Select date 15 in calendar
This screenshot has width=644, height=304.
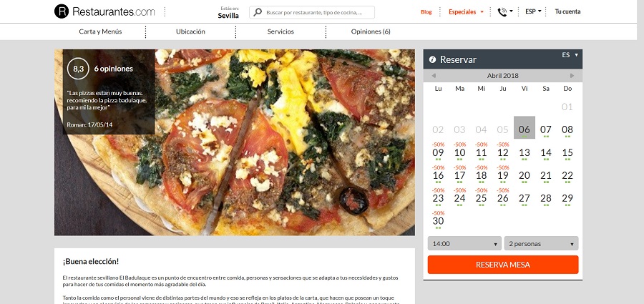coord(567,153)
